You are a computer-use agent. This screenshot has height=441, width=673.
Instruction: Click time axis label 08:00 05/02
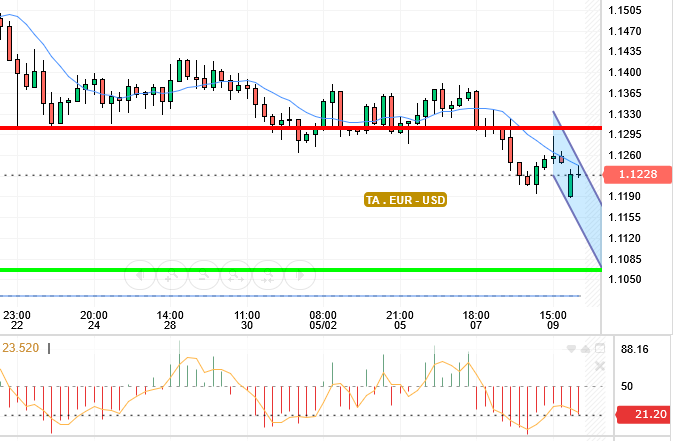[323, 320]
